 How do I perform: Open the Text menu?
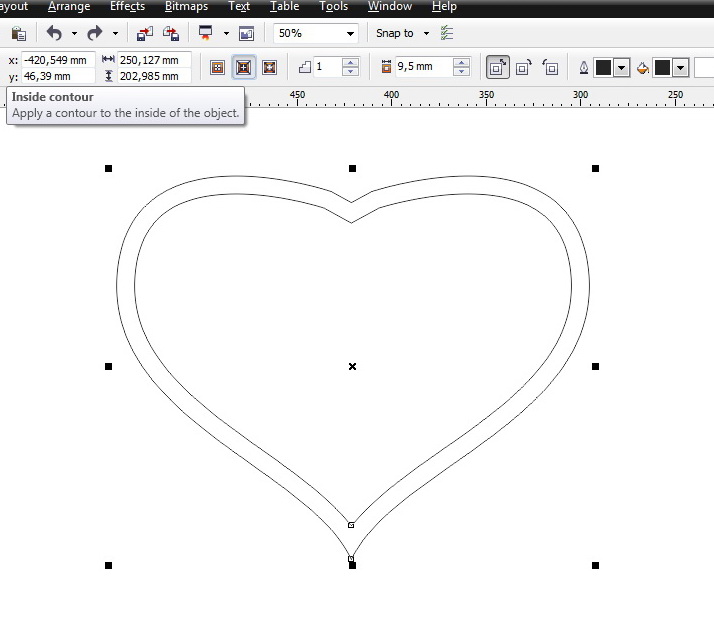[x=239, y=6]
